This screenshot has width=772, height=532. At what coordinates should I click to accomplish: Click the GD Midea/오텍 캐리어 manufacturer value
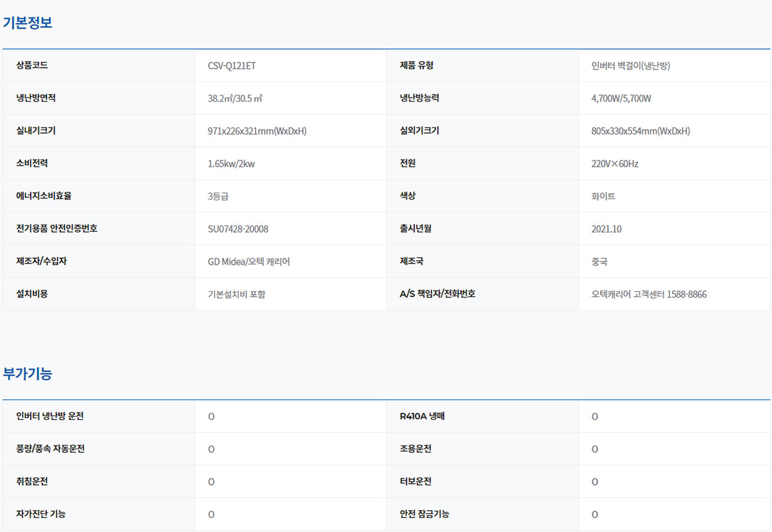point(249,262)
